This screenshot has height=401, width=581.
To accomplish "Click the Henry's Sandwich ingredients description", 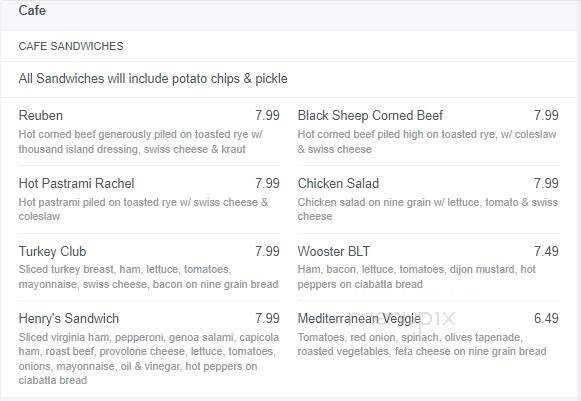I will [x=149, y=359].
